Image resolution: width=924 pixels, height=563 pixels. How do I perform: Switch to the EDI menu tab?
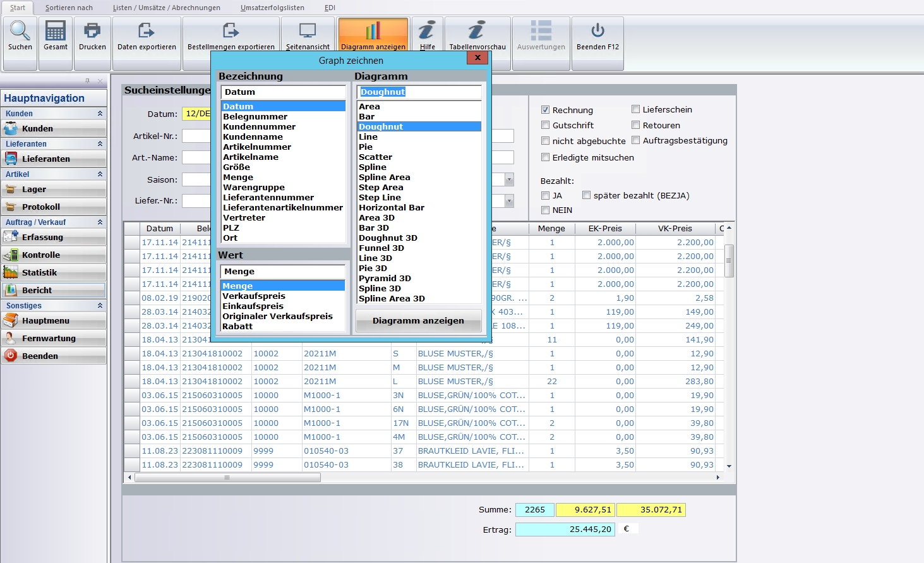330,8
